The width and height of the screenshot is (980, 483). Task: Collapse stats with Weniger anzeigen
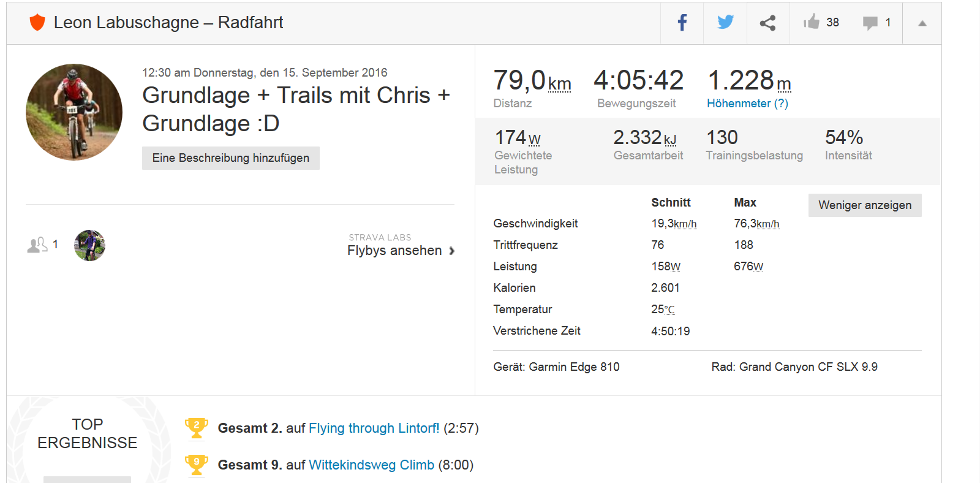[x=865, y=205]
